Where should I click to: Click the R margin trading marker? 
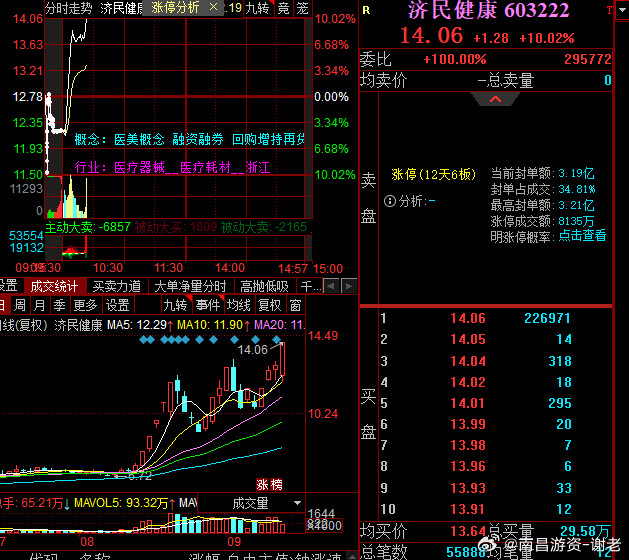click(x=366, y=10)
